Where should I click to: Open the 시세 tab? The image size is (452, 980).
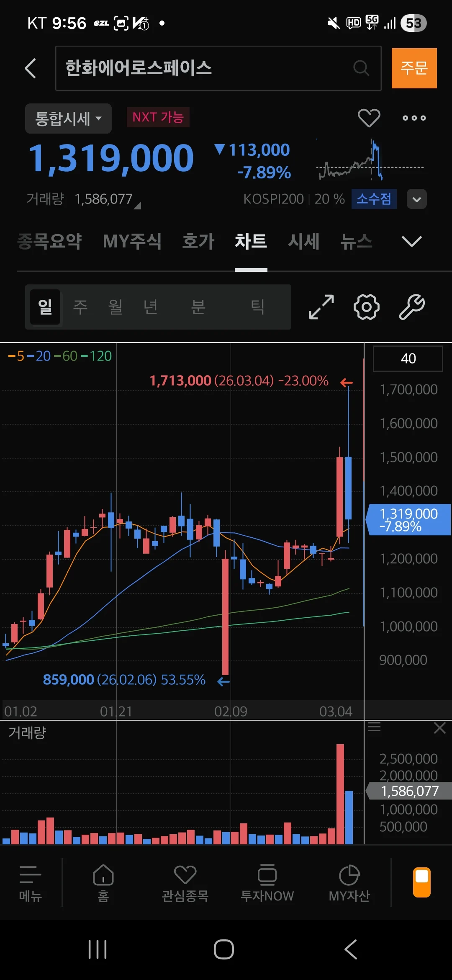click(304, 241)
